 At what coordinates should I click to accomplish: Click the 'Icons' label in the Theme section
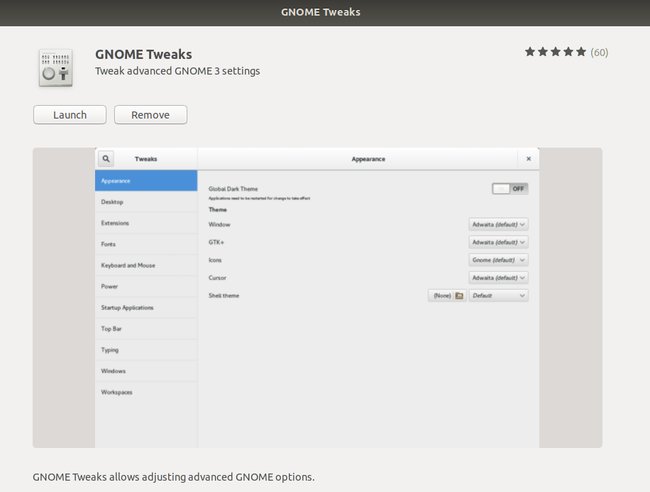215,260
